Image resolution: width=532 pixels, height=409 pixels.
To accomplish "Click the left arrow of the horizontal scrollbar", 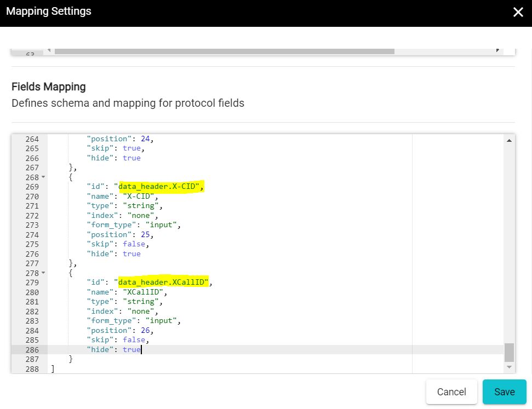I will (49, 50).
